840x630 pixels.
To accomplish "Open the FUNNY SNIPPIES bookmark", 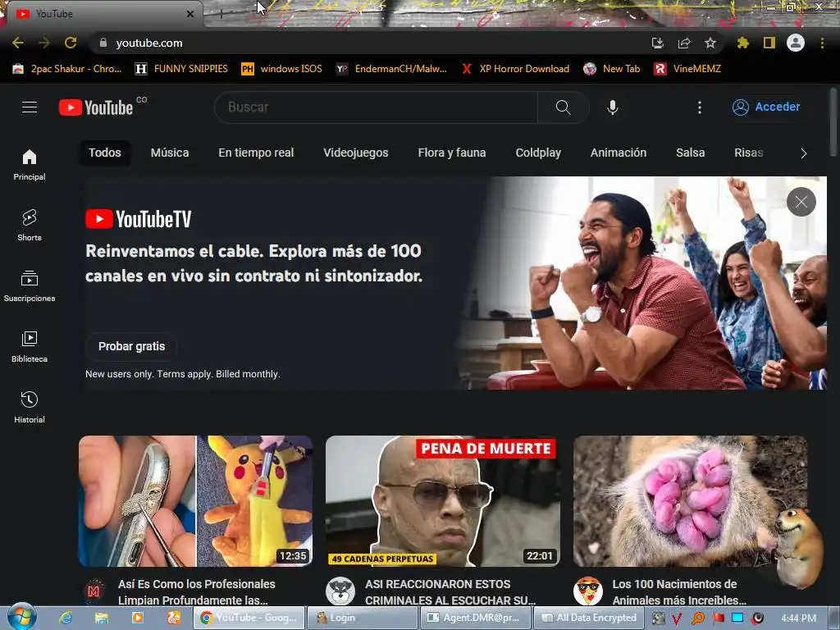I will click(181, 69).
